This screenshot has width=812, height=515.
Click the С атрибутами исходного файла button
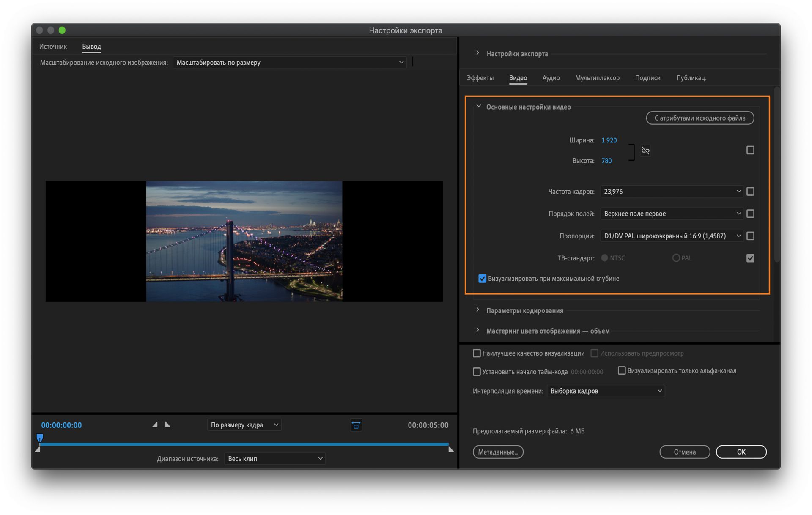[700, 118]
